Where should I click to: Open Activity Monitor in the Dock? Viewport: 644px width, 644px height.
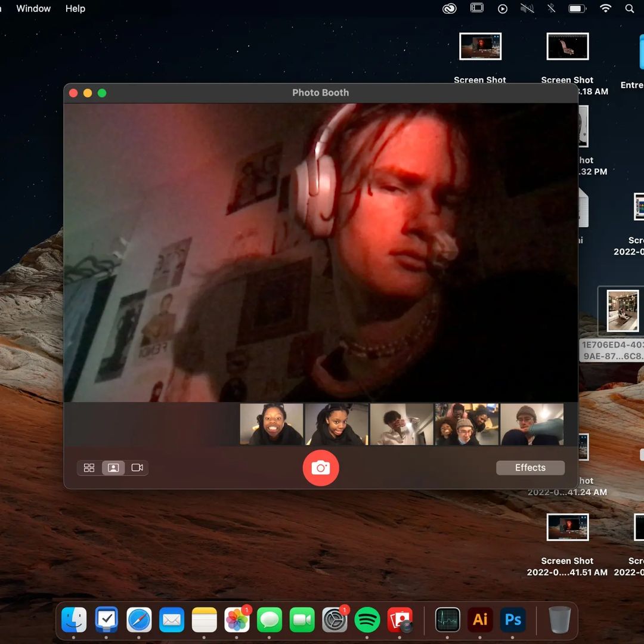pyautogui.click(x=447, y=620)
